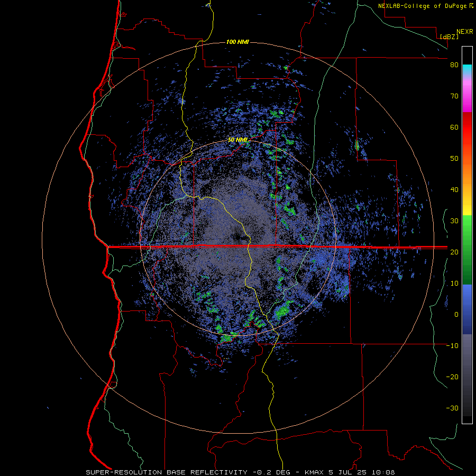
Task: Click the 40 value on the dBZ scale
Action: 454,190
